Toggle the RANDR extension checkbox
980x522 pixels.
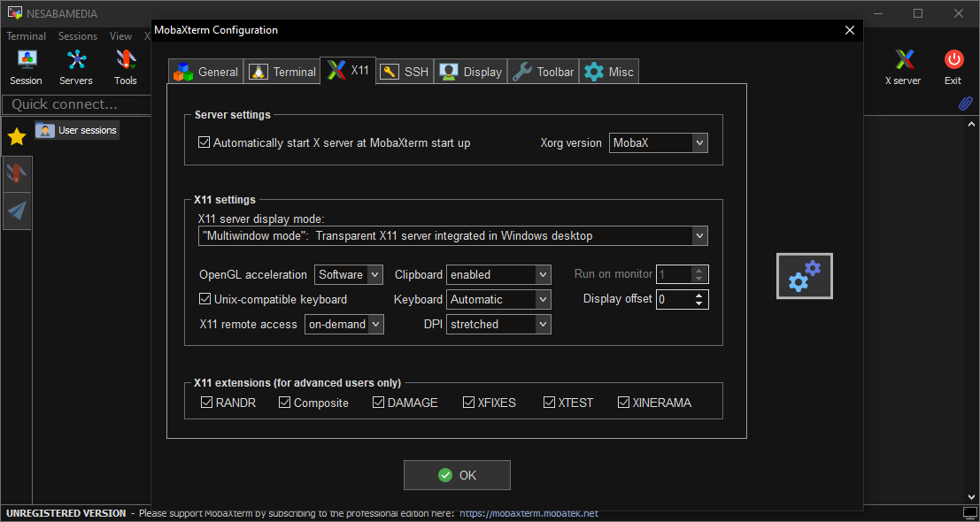[207, 403]
